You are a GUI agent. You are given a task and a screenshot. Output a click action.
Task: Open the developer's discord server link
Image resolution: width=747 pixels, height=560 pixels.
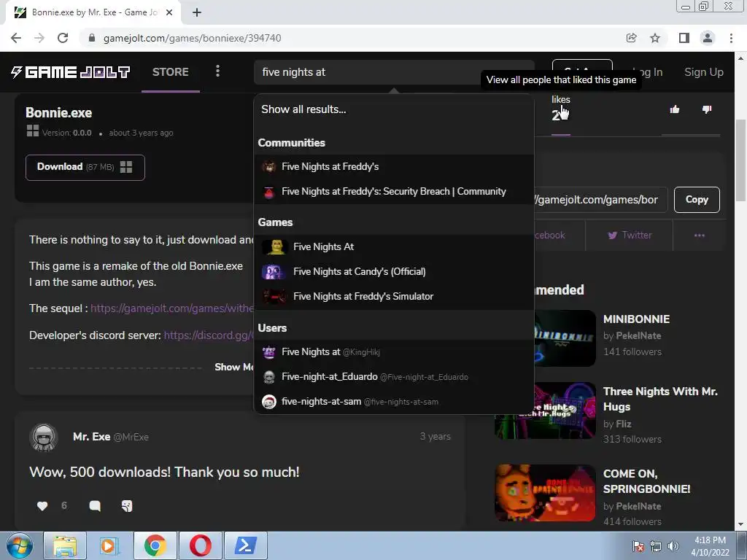(x=209, y=335)
